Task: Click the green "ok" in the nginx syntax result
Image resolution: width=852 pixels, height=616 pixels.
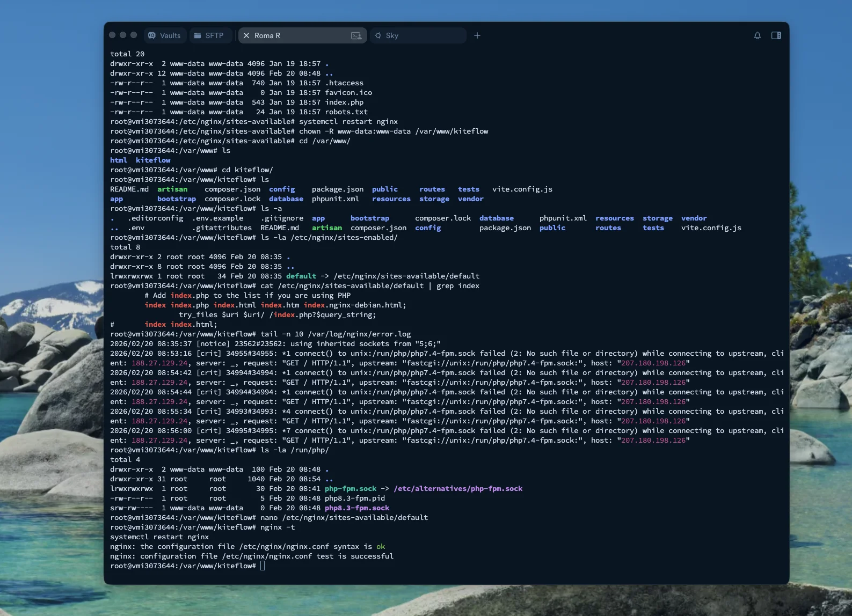Action: [381, 546]
